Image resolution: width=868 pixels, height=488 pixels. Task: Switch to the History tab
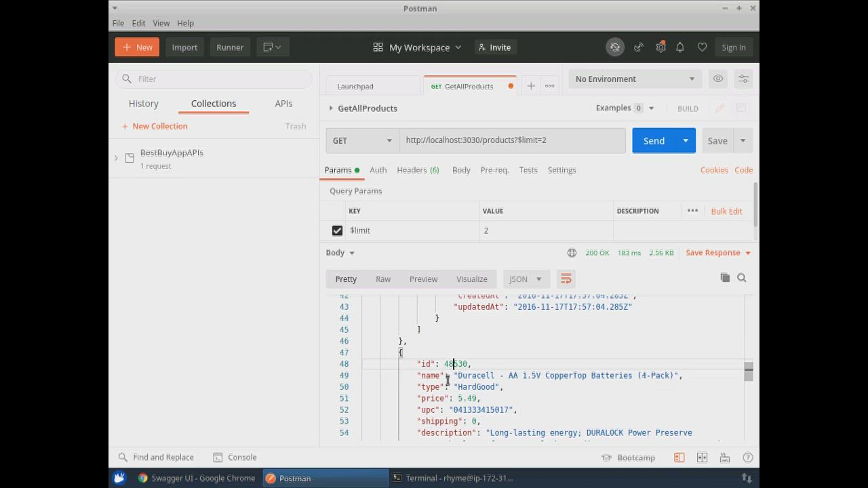tap(144, 104)
